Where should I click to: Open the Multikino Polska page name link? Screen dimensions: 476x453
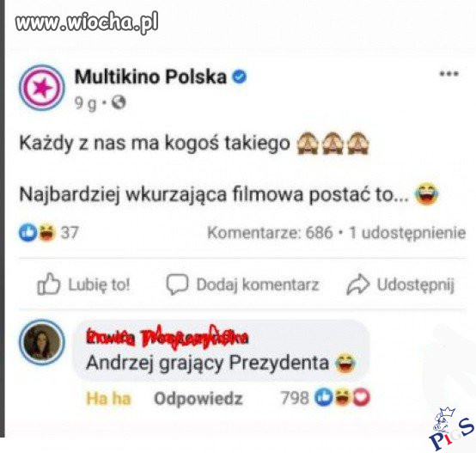(150, 77)
